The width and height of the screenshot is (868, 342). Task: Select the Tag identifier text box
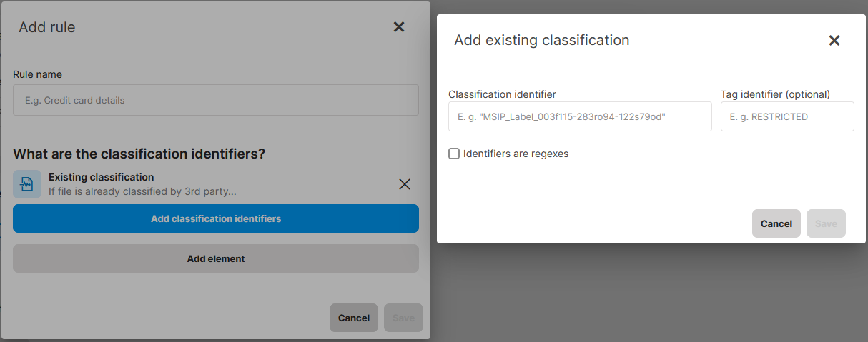tap(787, 116)
